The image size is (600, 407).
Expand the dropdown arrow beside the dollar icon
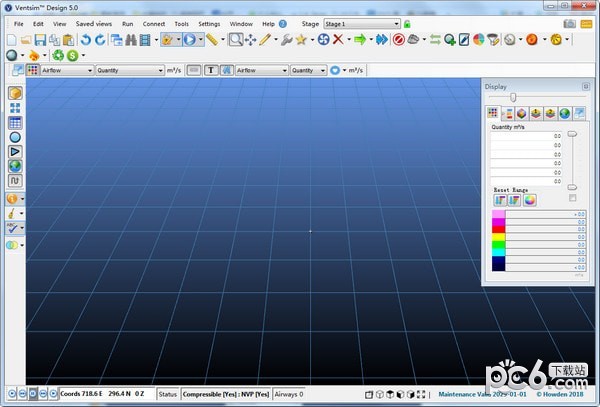(x=83, y=55)
